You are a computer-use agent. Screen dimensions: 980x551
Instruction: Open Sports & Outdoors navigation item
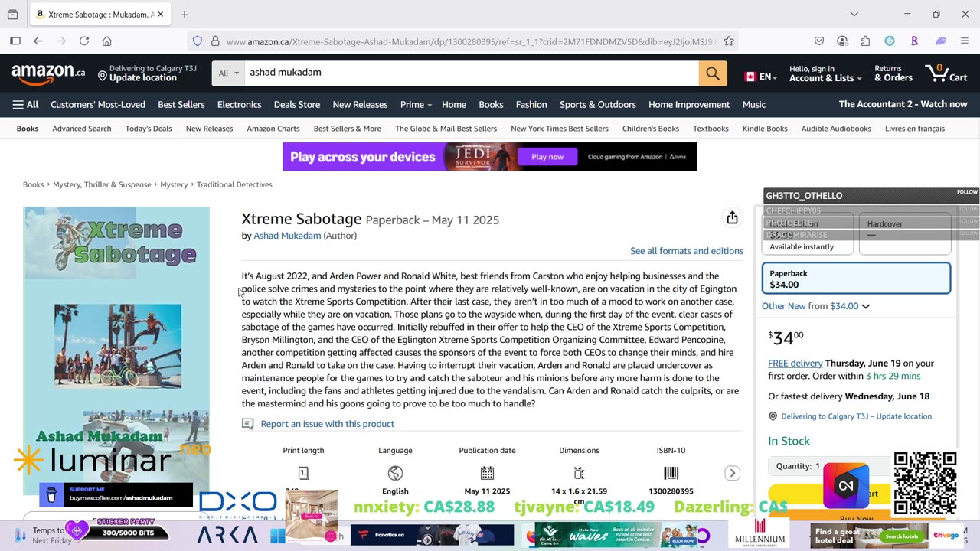(x=598, y=105)
